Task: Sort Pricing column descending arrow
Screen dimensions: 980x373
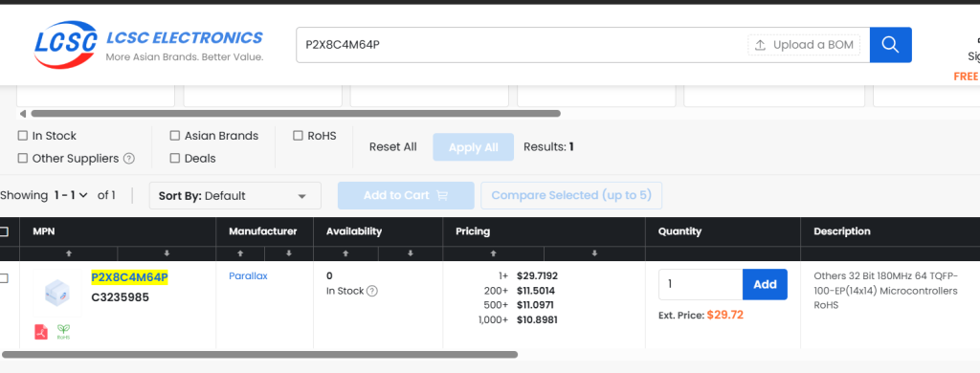Action: pyautogui.click(x=594, y=253)
